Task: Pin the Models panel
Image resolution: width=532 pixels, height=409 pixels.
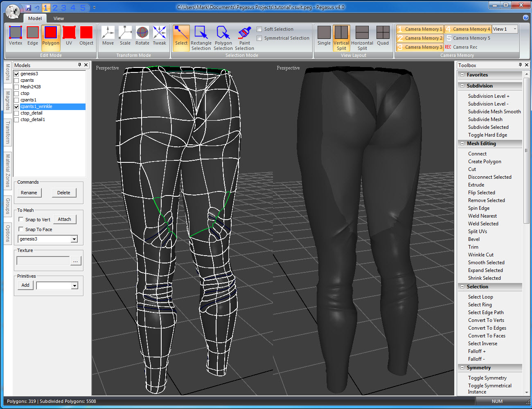Action: click(x=79, y=65)
